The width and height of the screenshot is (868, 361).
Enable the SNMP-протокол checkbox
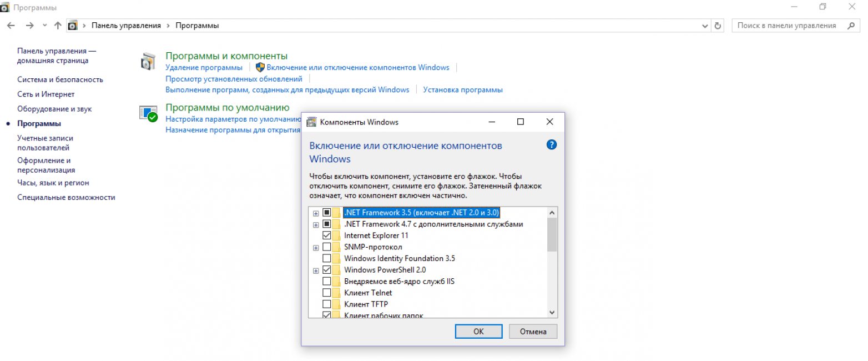click(327, 247)
